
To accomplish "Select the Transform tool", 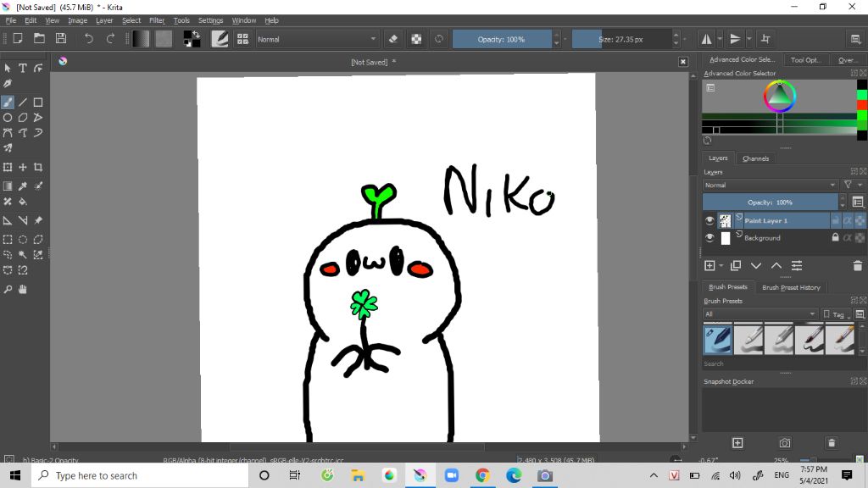I will 8,167.
